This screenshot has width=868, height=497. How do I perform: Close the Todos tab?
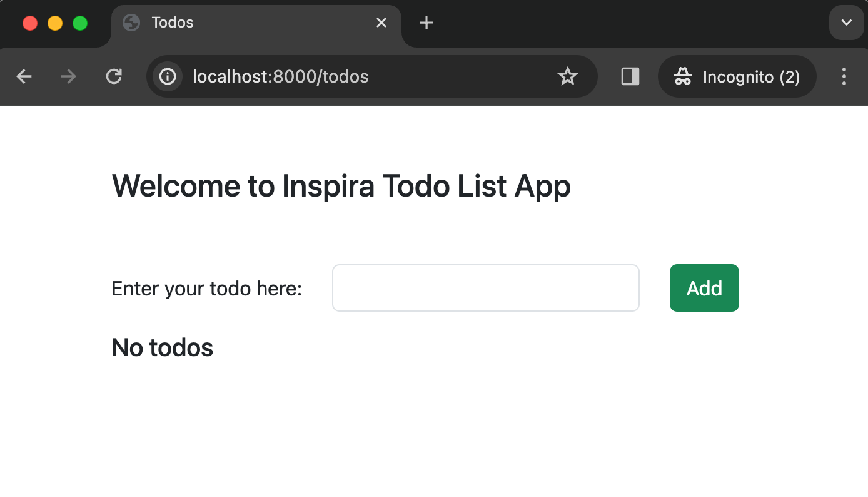pos(381,23)
